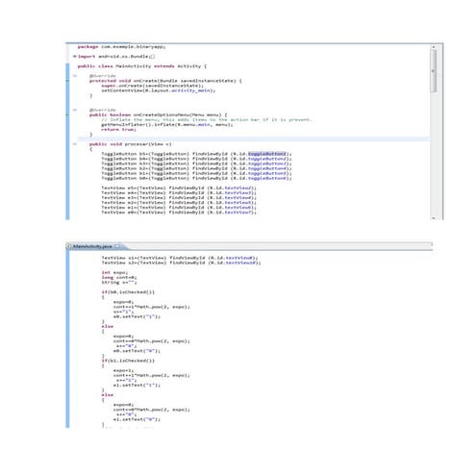Click the highlighted toggleButton1 identifier
Image resolution: width=476 pixels, height=476 pixels.
[266, 154]
